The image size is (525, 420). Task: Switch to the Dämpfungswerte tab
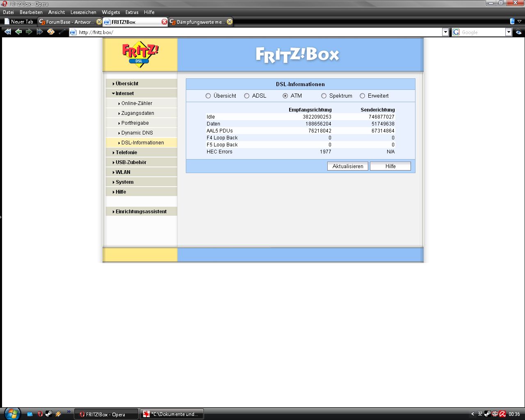tap(201, 22)
